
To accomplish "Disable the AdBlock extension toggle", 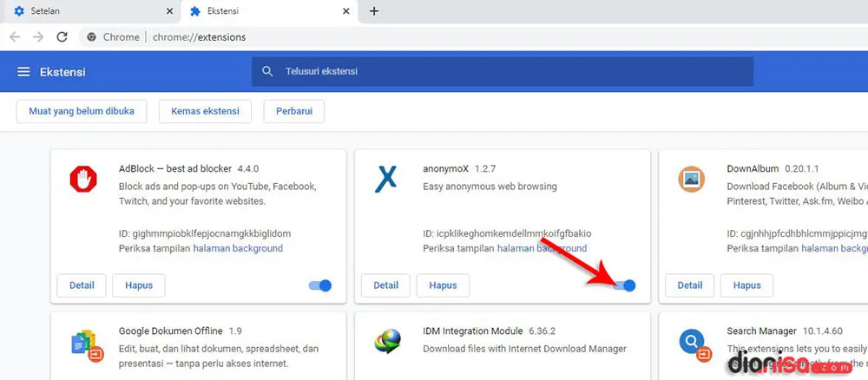I will [320, 285].
